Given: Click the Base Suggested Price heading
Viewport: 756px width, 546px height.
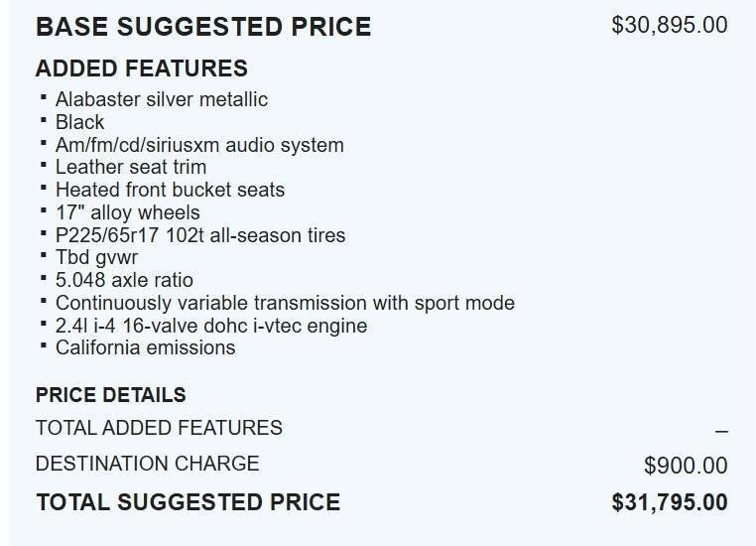Looking at the screenshot, I should 203,27.
